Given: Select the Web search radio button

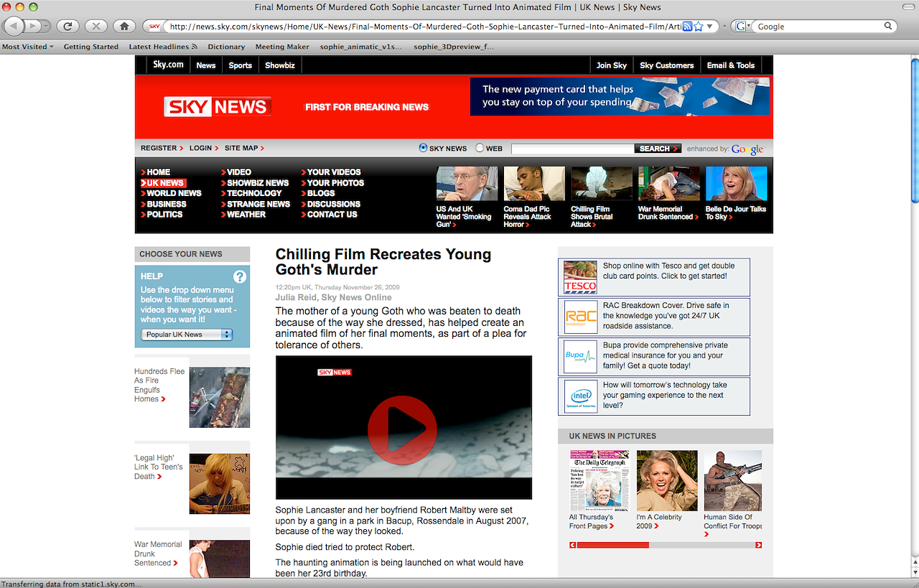Looking at the screenshot, I should coord(480,148).
